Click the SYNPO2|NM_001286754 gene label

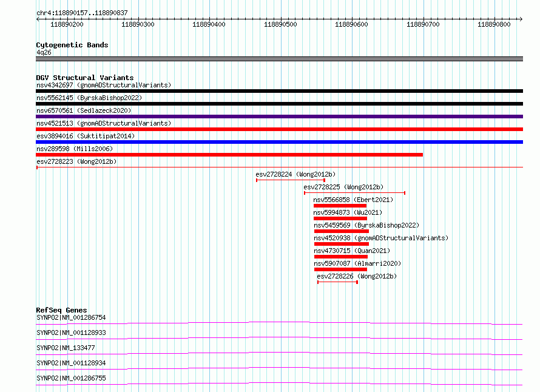(x=71, y=317)
